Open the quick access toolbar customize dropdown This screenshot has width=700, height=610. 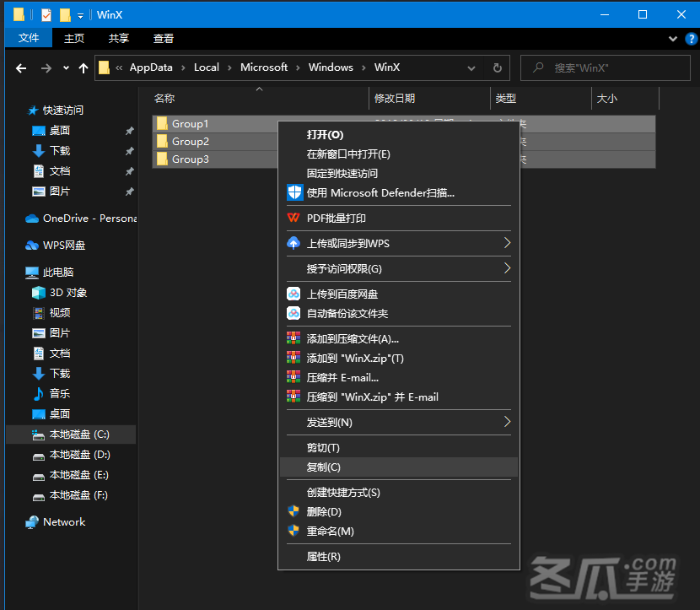tap(80, 16)
